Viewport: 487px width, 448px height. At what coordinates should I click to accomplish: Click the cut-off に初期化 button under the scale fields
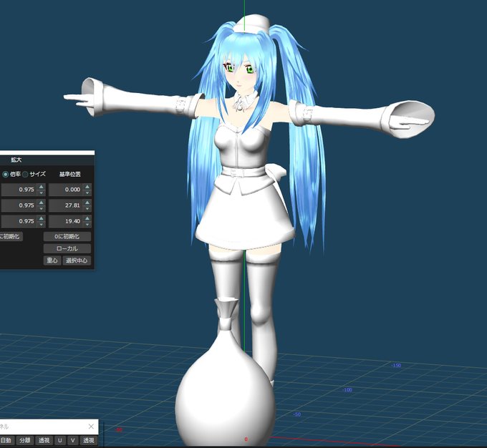point(11,237)
